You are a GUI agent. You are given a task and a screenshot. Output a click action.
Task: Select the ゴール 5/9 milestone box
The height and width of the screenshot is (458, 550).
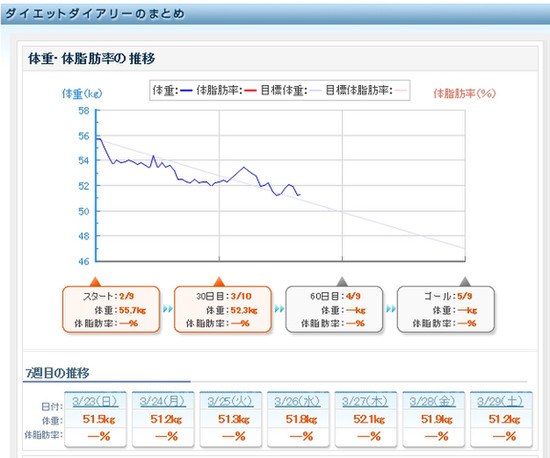coord(445,309)
